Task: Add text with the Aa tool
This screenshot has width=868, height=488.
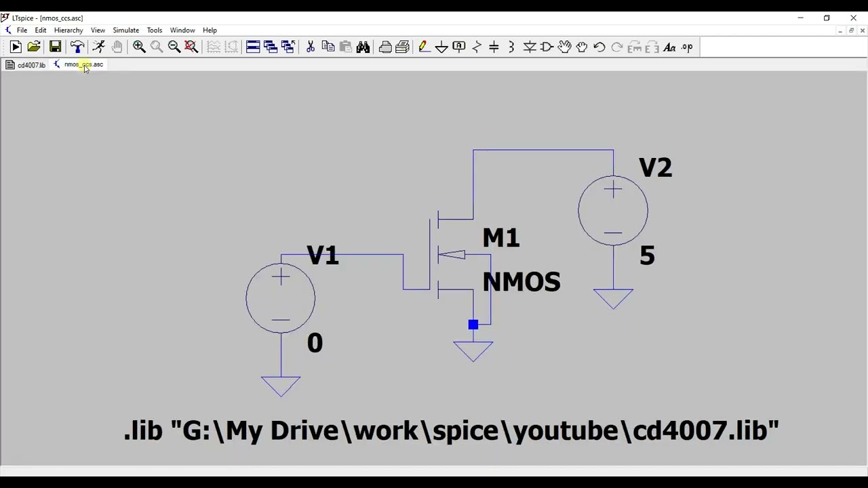Action: (x=669, y=47)
